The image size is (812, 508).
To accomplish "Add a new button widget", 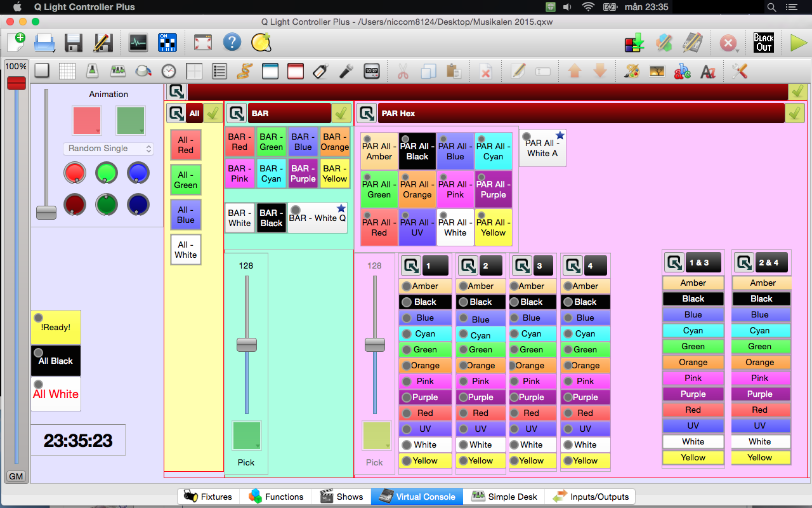I will [42, 70].
